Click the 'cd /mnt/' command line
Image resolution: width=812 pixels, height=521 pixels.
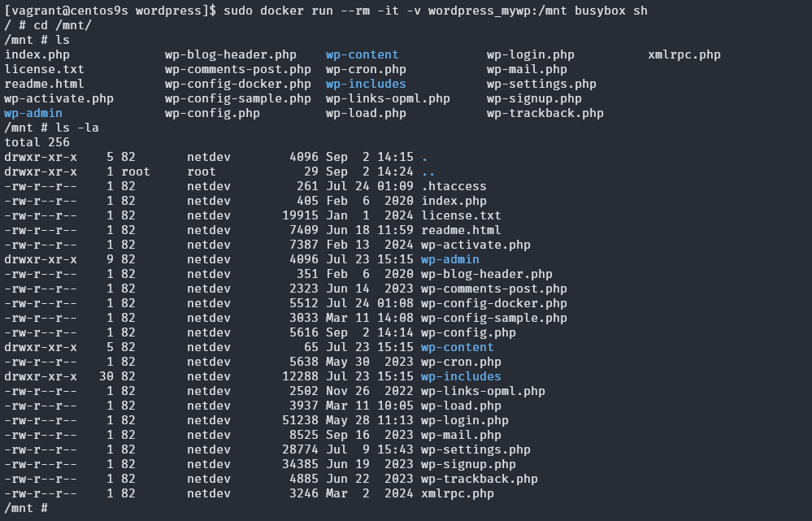pos(37,25)
